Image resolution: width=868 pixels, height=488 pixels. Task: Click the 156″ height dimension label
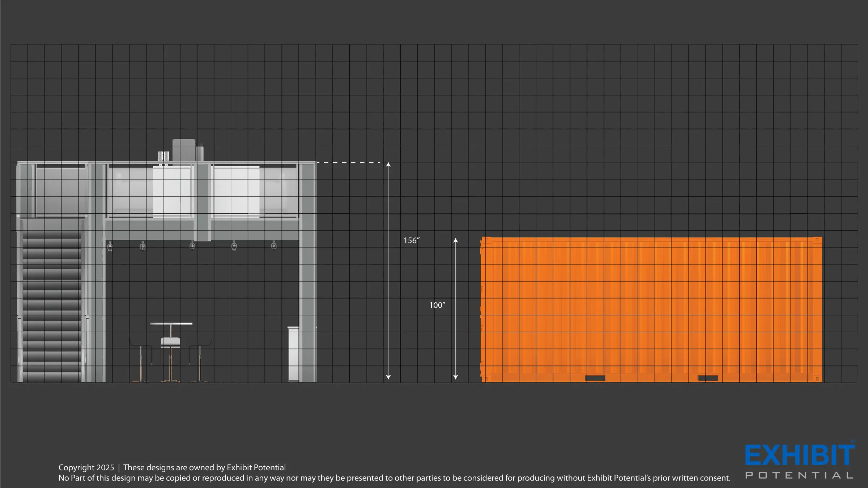(x=412, y=240)
